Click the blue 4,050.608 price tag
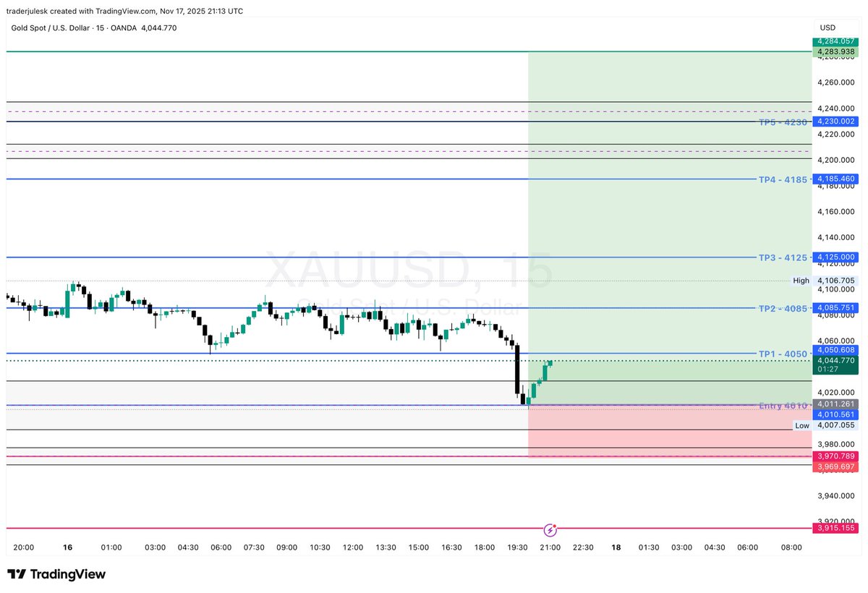 coord(835,350)
